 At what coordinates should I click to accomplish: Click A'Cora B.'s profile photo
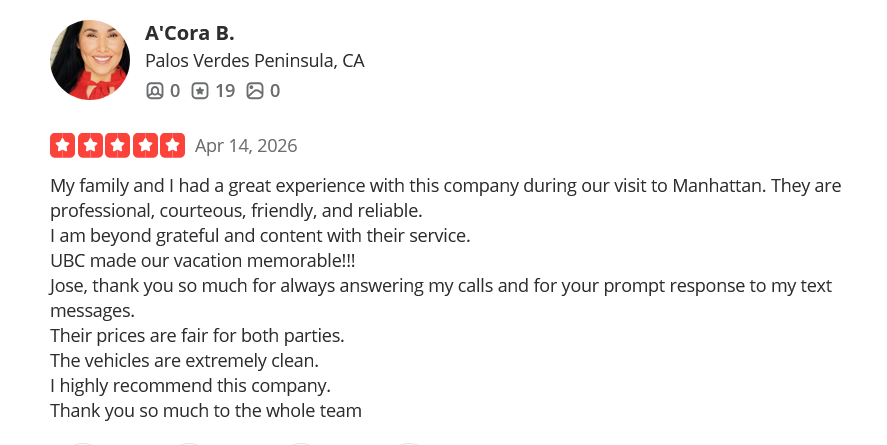(x=90, y=60)
